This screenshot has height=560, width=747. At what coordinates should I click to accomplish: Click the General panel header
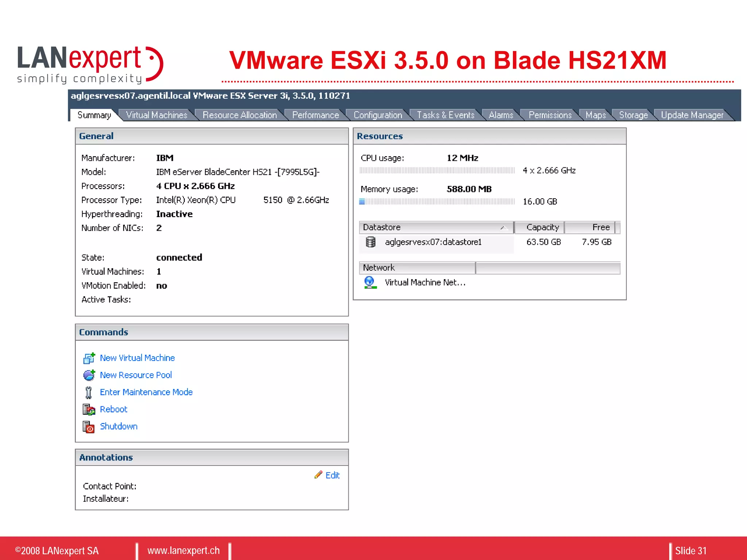212,136
